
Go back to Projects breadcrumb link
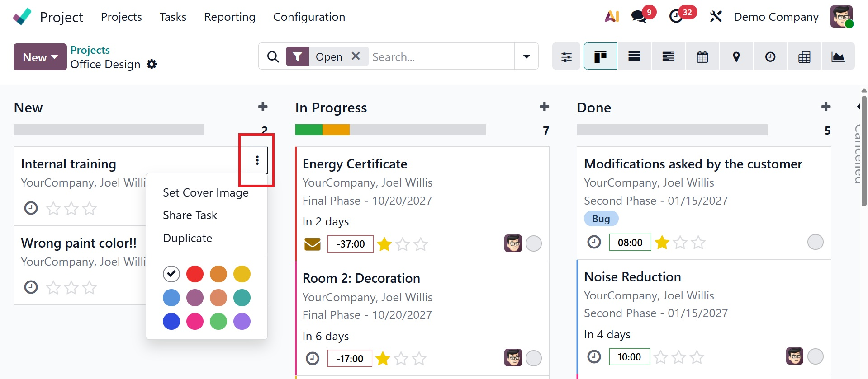pyautogui.click(x=90, y=50)
